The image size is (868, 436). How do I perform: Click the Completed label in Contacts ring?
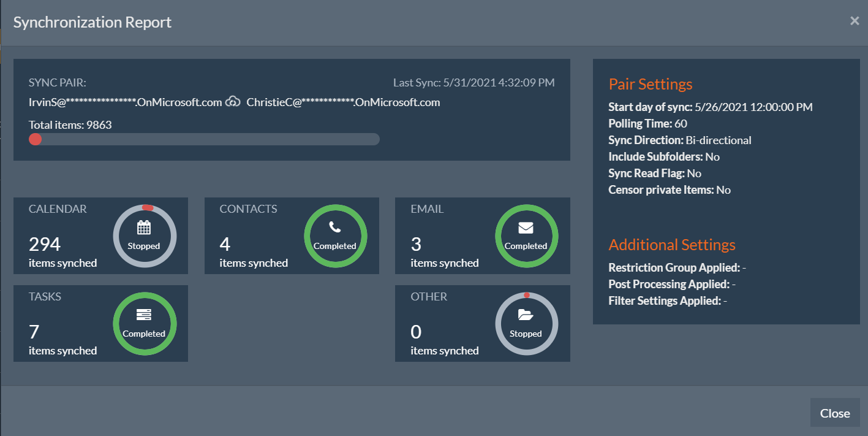coord(334,246)
